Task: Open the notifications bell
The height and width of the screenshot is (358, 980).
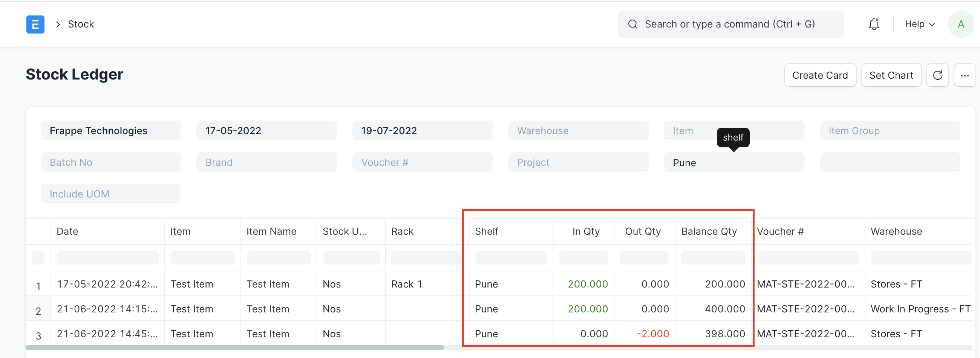Action: pos(873,24)
